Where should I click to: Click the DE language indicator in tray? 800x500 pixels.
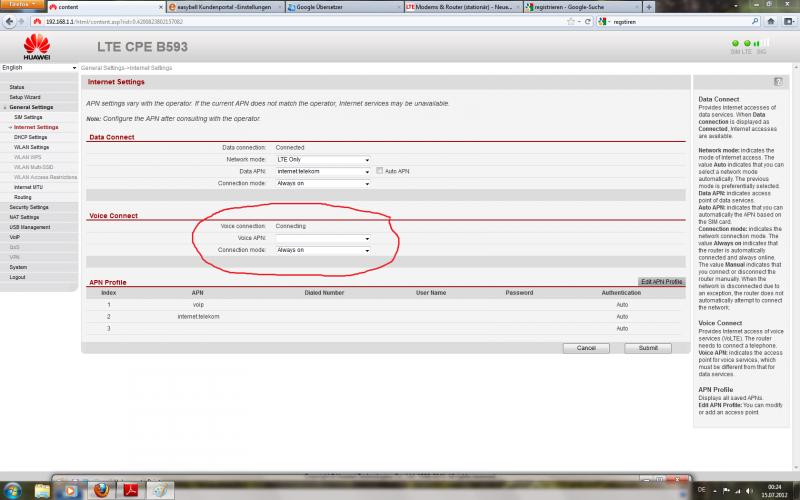pos(702,490)
